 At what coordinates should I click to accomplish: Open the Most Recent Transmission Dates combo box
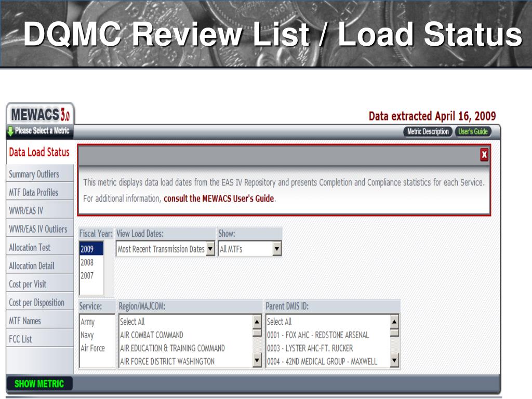point(166,249)
